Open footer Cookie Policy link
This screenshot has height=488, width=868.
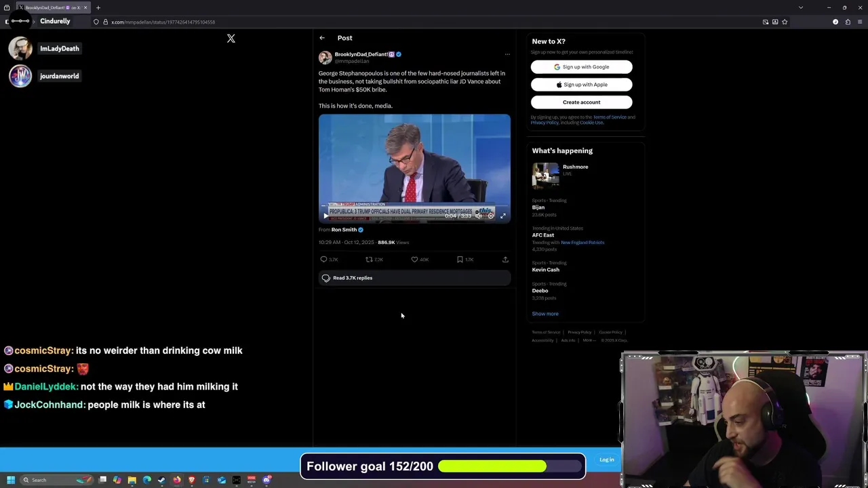point(610,332)
